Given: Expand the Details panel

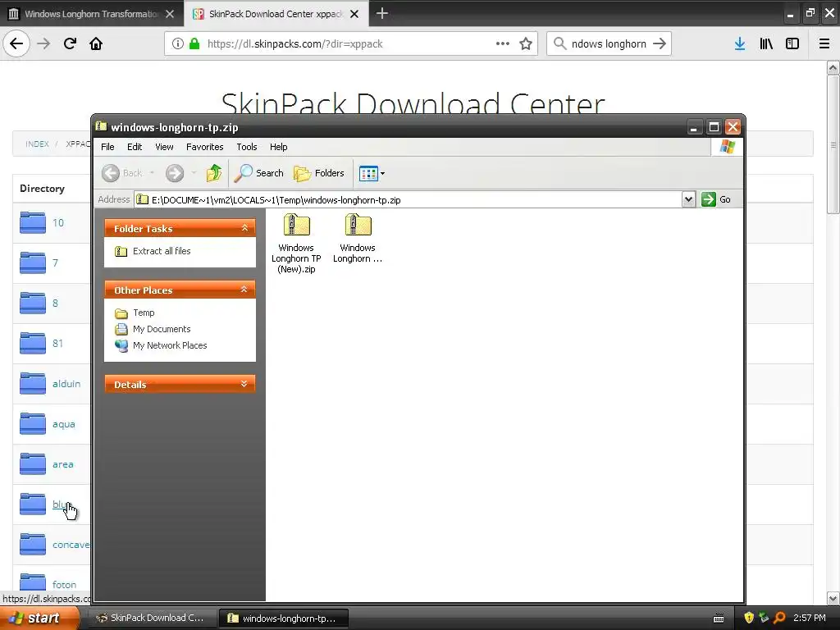Looking at the screenshot, I should [x=244, y=384].
